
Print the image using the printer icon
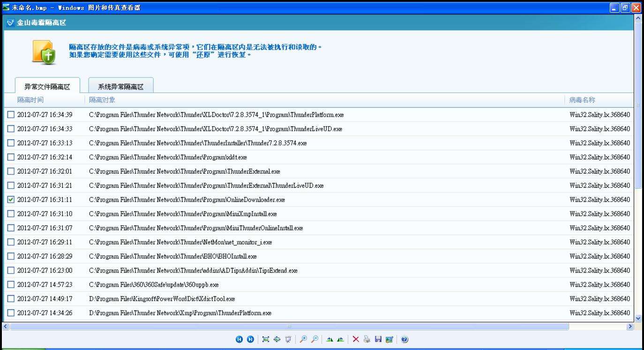tap(367, 339)
